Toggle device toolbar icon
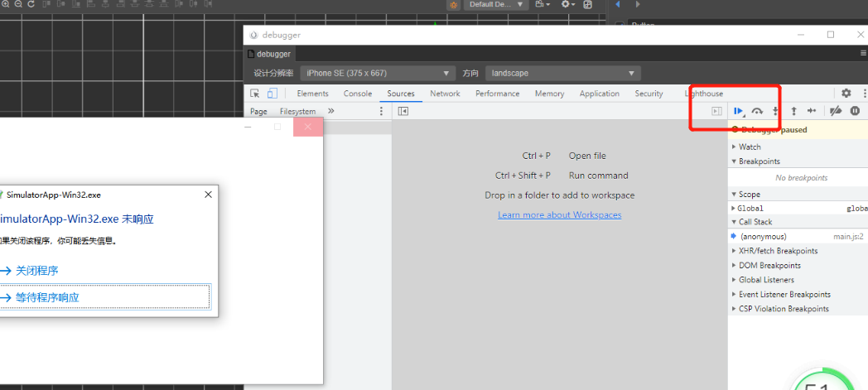The image size is (868, 390). point(272,94)
